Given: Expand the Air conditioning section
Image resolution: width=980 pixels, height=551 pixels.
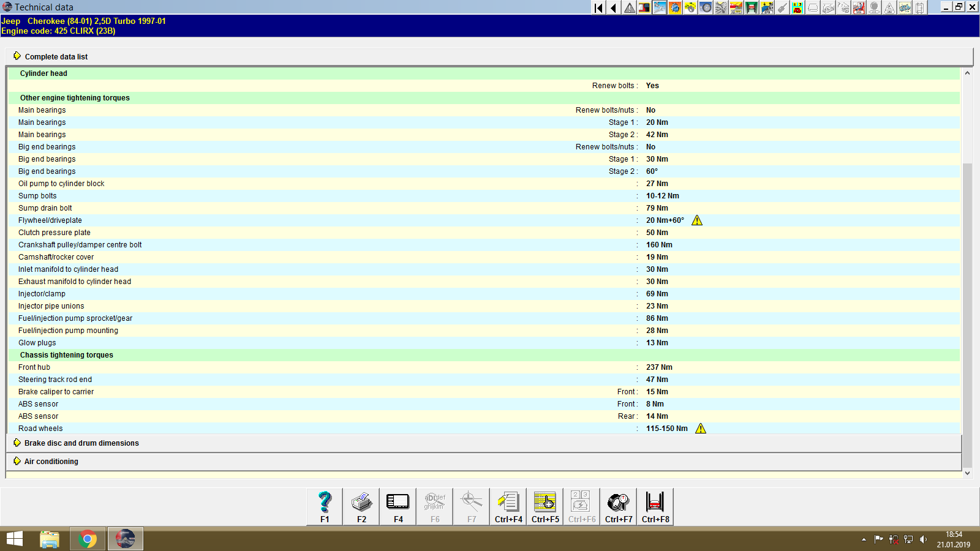Looking at the screenshot, I should tap(50, 461).
